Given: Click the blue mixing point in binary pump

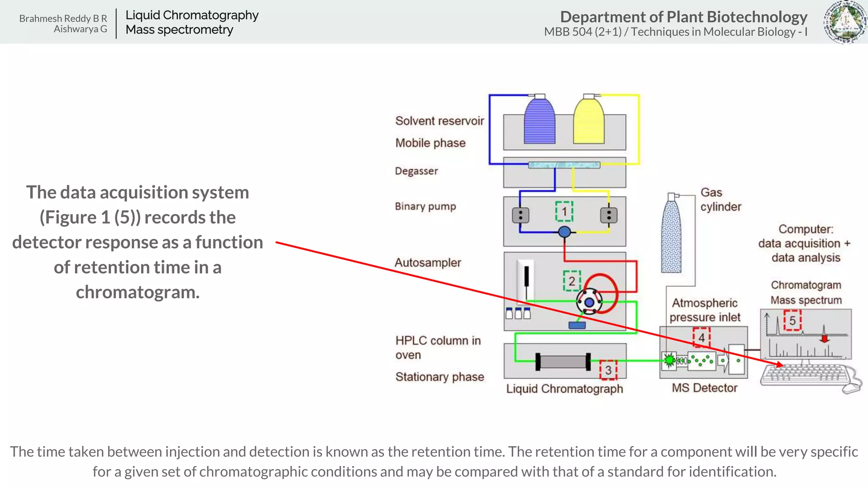Looking at the screenshot, I should point(564,232).
